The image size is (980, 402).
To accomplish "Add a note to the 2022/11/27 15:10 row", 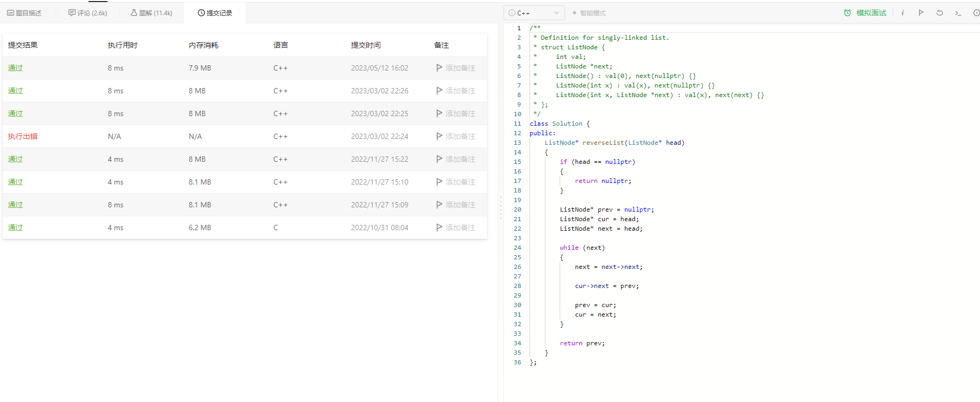I will [x=456, y=182].
